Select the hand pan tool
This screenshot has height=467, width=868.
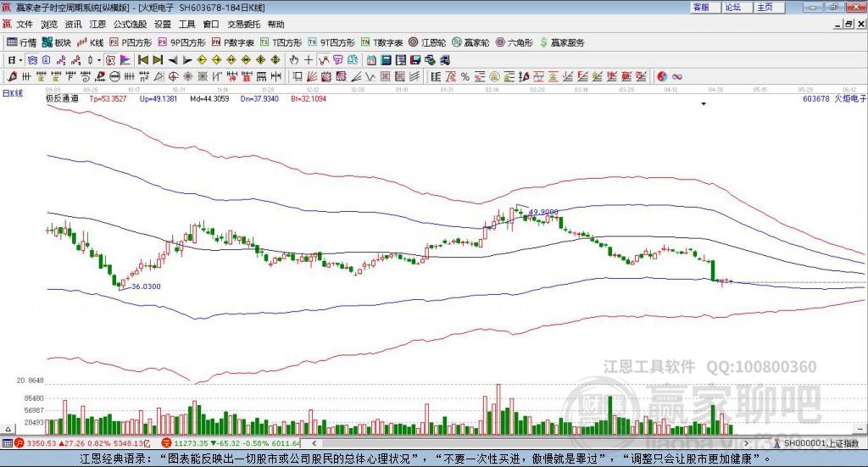point(294,60)
